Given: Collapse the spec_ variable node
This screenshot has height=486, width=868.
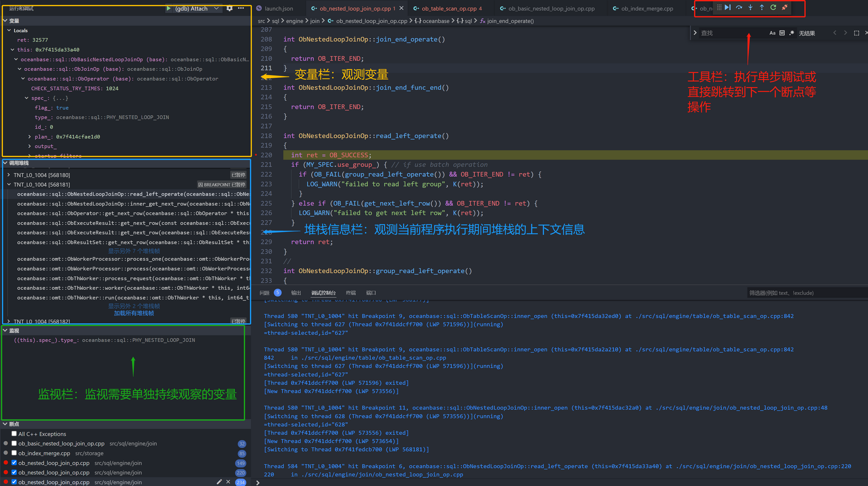Looking at the screenshot, I should click(x=27, y=98).
